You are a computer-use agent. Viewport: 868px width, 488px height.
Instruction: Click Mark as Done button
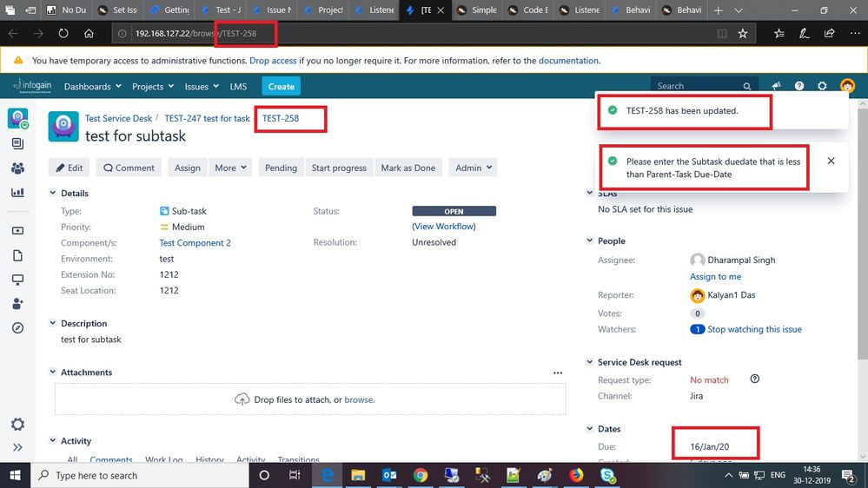pyautogui.click(x=408, y=168)
